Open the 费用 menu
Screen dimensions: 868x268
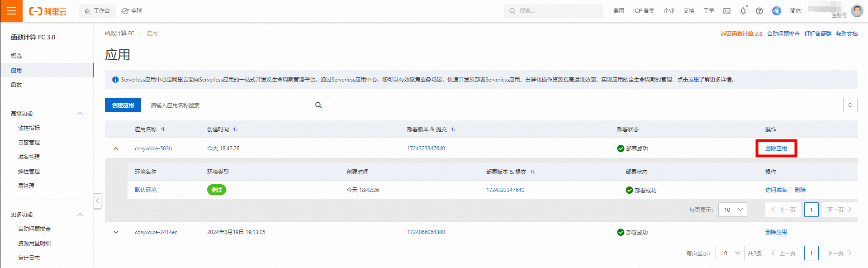tap(618, 11)
